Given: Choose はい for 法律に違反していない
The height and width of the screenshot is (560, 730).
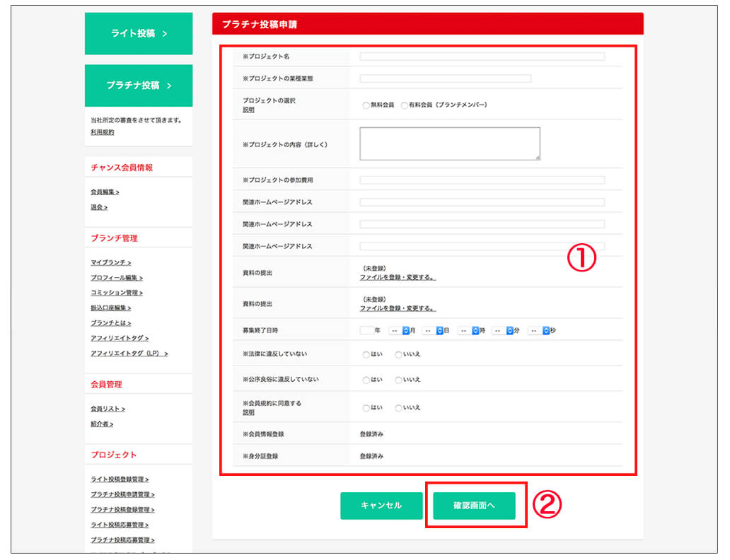Looking at the screenshot, I should point(366,354).
